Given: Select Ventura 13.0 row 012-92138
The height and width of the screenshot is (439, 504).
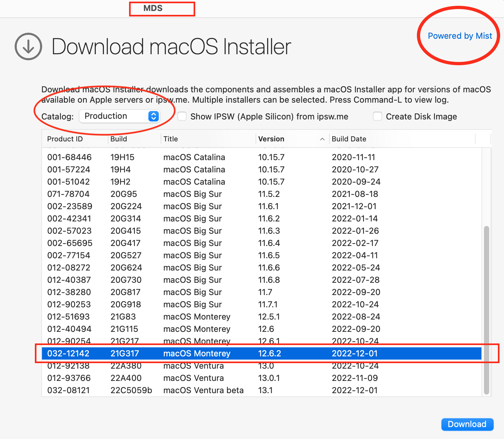Looking at the screenshot, I should pos(262,366).
